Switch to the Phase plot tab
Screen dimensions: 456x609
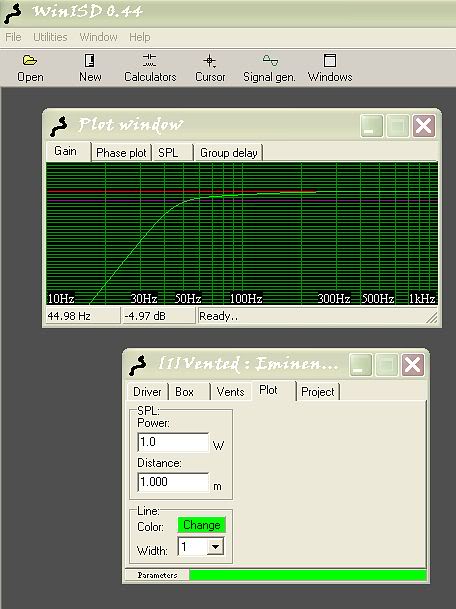[x=121, y=153]
